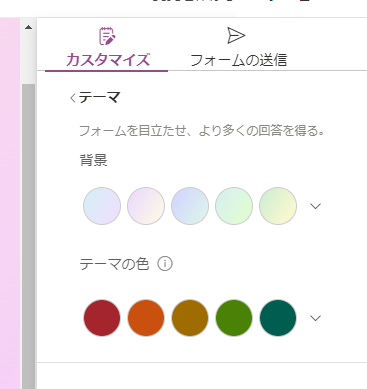
Task: Expand more 背景 background options
Action: coord(315,206)
